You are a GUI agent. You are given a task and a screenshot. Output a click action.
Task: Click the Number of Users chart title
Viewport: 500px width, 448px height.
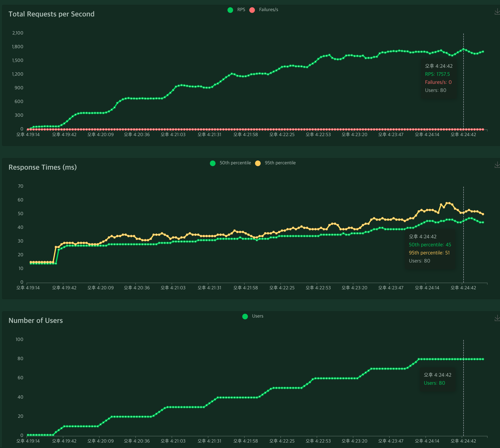coord(36,321)
